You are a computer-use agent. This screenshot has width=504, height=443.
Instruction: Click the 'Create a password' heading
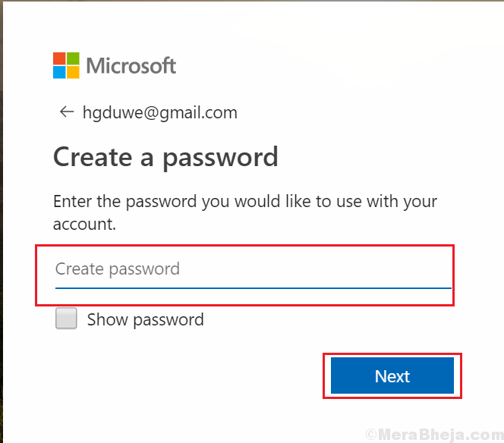(165, 158)
